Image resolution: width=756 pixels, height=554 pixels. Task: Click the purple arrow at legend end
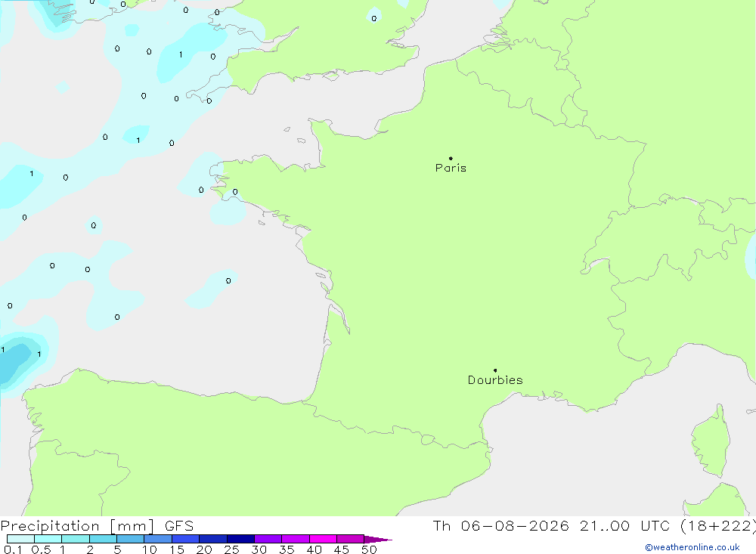pos(378,540)
